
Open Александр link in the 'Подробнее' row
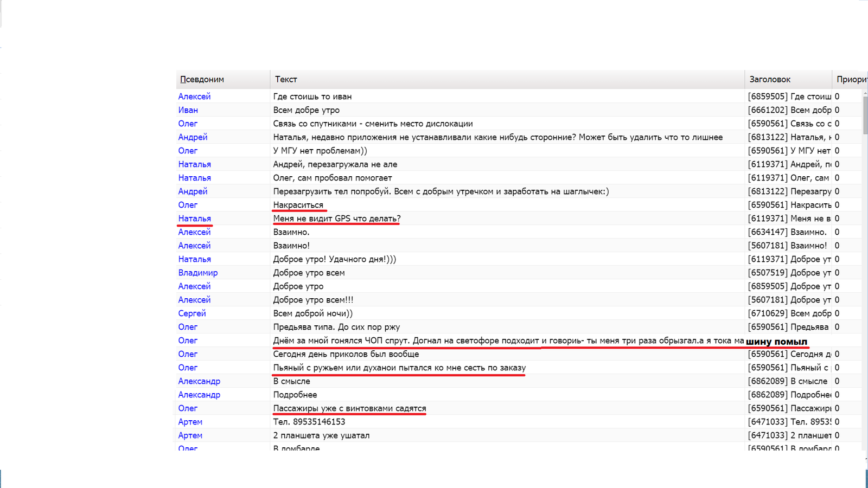(199, 395)
